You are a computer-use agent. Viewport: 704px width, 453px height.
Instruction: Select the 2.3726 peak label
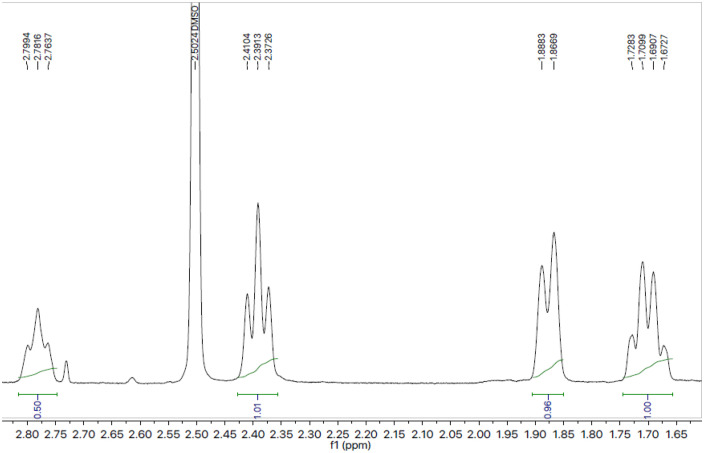[x=268, y=48]
